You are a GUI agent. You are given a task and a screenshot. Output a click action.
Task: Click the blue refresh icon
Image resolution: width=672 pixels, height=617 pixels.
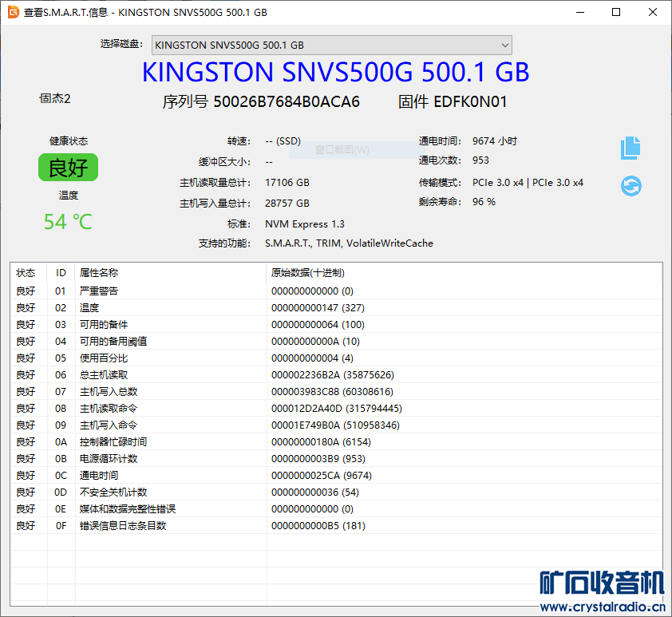(630, 186)
